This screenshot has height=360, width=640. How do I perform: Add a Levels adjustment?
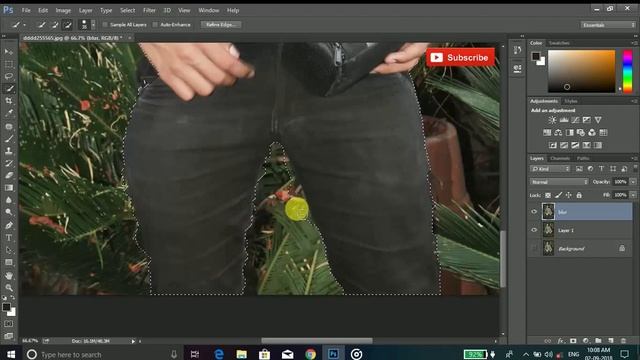tap(564, 120)
